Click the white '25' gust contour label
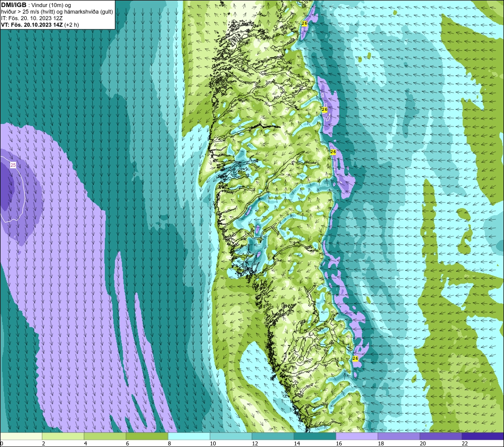 click(13, 165)
